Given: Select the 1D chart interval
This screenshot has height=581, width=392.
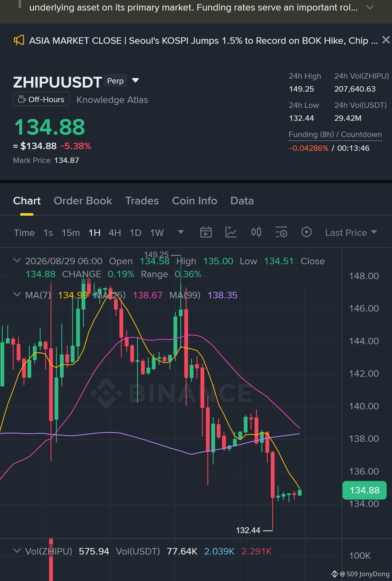Looking at the screenshot, I should [135, 233].
